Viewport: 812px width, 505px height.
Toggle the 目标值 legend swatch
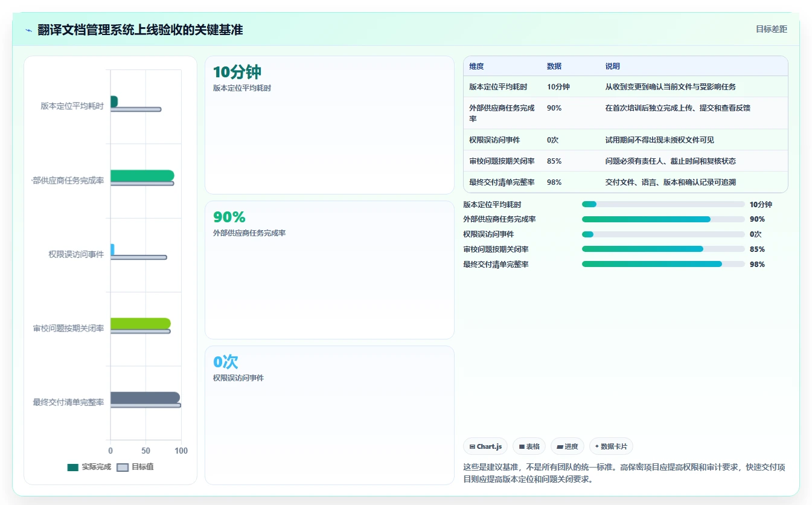tap(123, 467)
